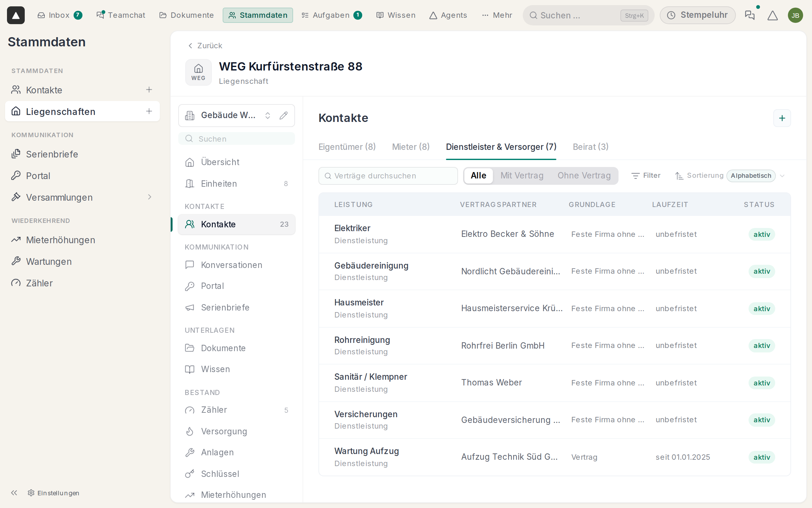This screenshot has height=508, width=812.
Task: Open chat messages icon in top bar
Action: tap(750, 15)
